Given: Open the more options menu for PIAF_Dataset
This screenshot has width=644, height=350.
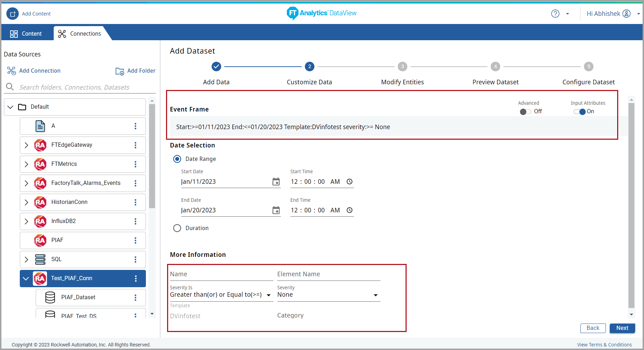Looking at the screenshot, I should click(x=135, y=297).
